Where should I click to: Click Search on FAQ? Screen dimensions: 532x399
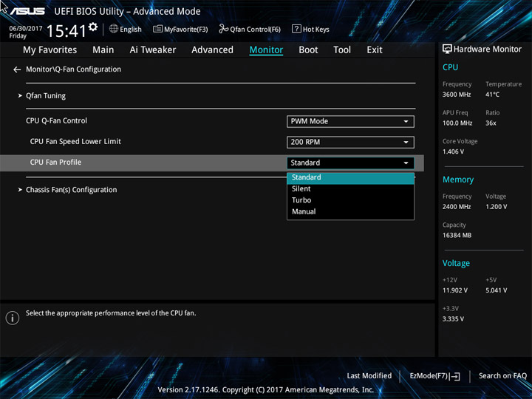point(502,375)
